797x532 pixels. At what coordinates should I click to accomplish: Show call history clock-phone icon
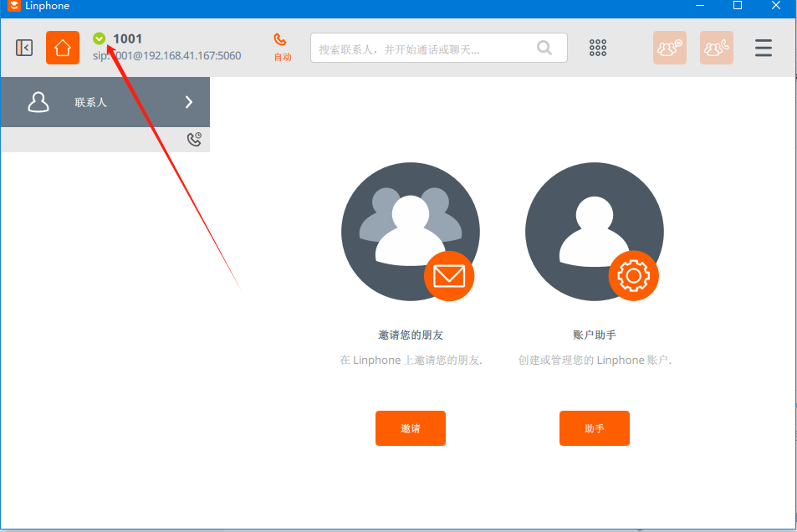pyautogui.click(x=194, y=140)
